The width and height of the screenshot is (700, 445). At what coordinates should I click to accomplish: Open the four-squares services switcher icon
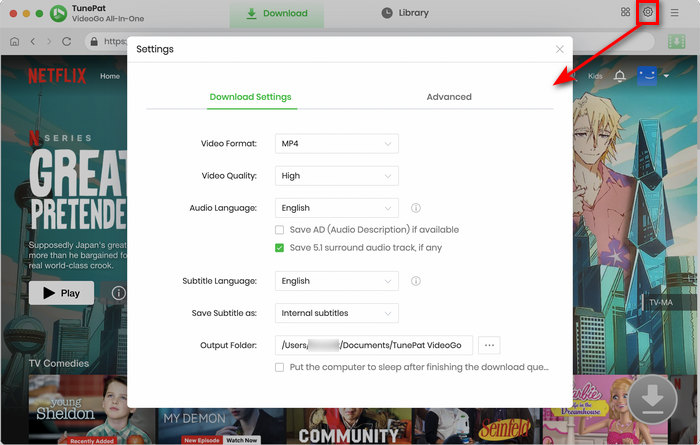tap(625, 12)
